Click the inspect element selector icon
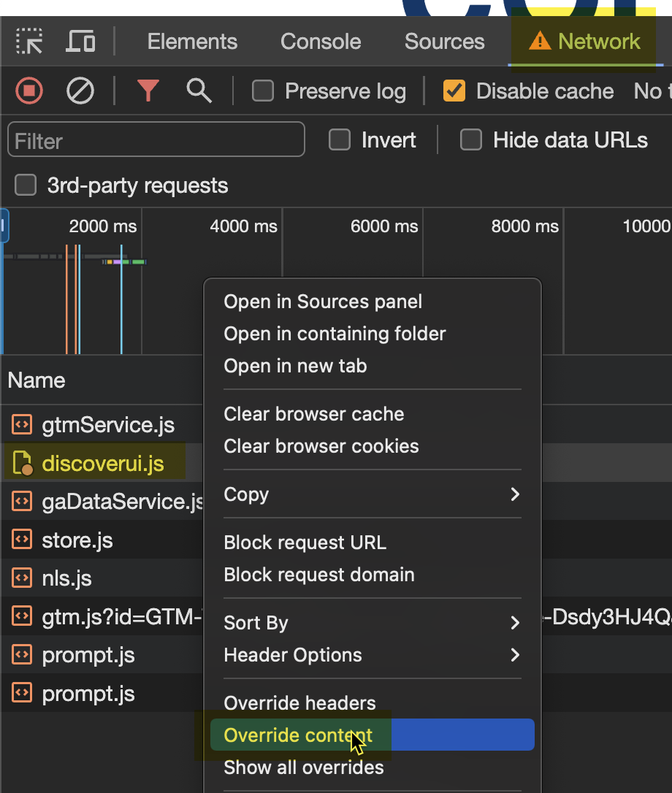672x793 pixels. pyautogui.click(x=29, y=41)
